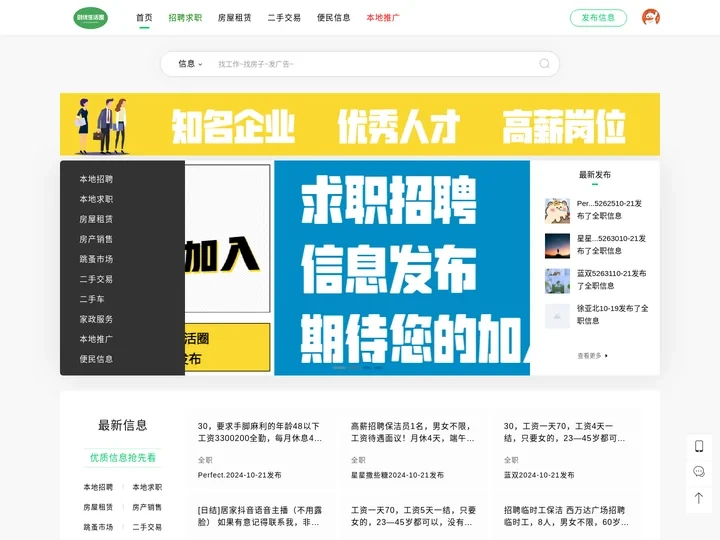Select 本地推广 in dark category menu

pos(96,339)
